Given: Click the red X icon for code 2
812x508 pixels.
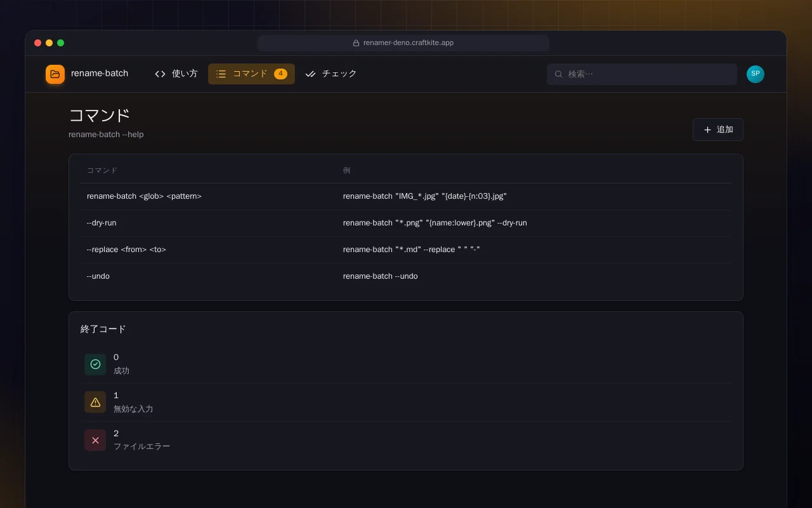Looking at the screenshot, I should pyautogui.click(x=95, y=440).
